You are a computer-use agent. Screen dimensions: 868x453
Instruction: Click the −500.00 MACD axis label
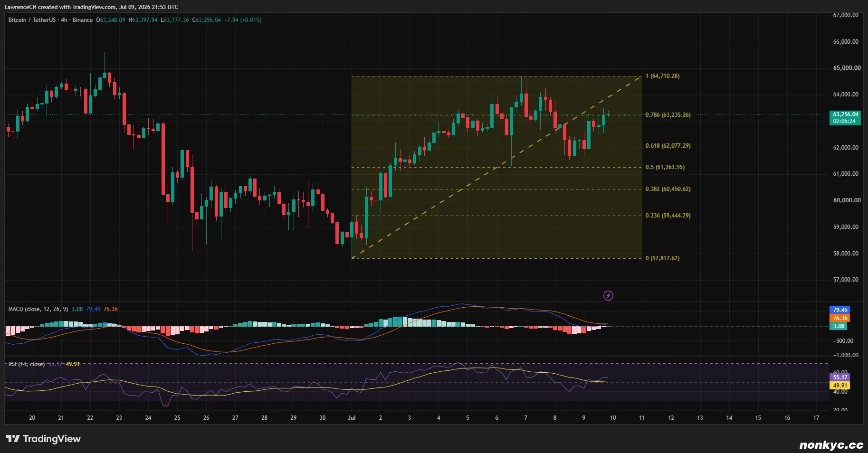coord(843,341)
